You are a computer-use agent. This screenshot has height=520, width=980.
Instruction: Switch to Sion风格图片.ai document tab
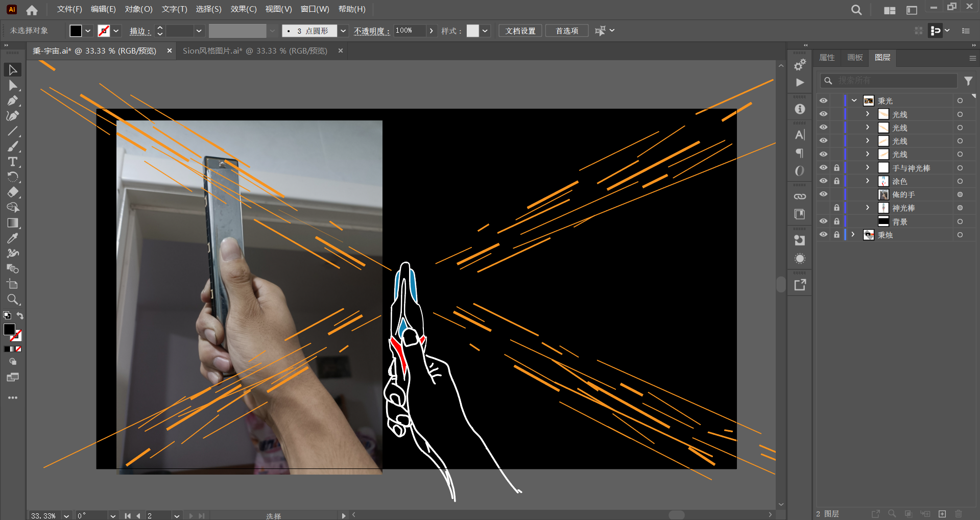(x=255, y=51)
